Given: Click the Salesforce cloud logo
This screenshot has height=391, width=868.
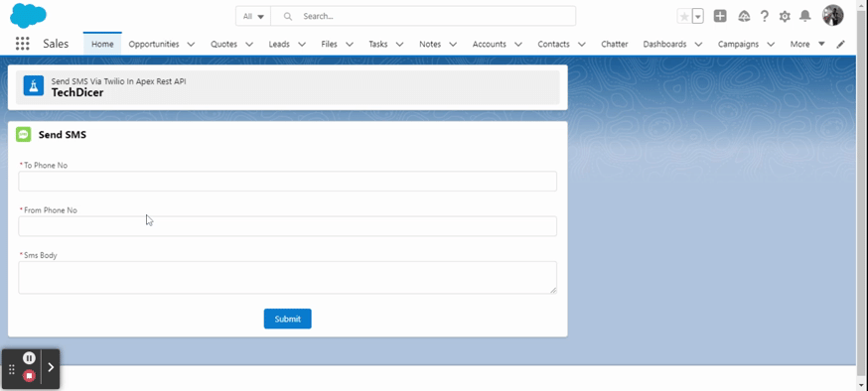Looking at the screenshot, I should click(x=28, y=16).
